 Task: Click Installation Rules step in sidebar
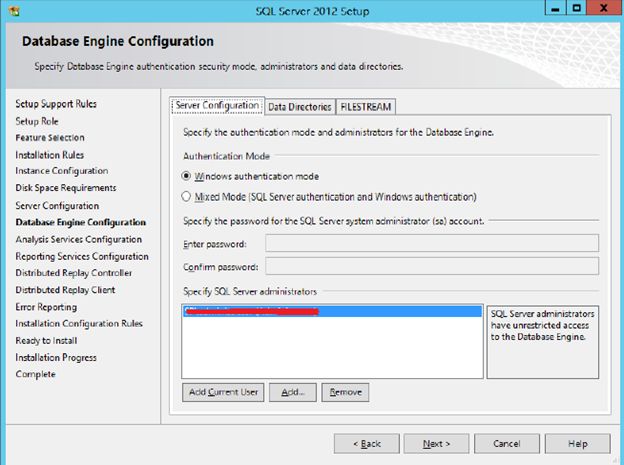(50, 155)
